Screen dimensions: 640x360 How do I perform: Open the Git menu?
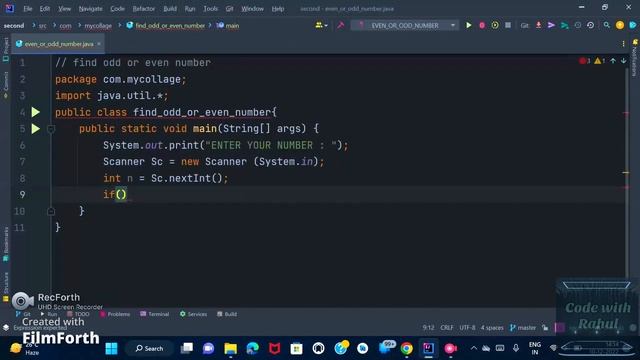(229, 9)
